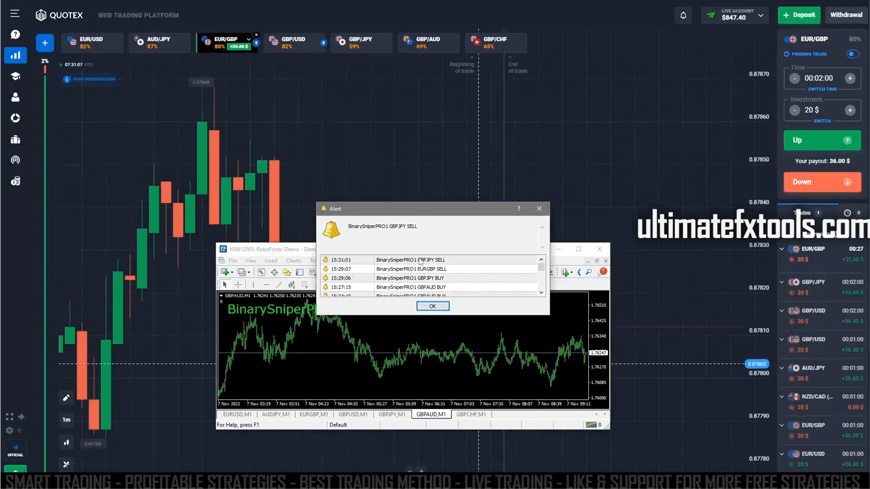Open the leaderboard icon in sidebar
This screenshot has width=870, height=489.
(x=15, y=139)
